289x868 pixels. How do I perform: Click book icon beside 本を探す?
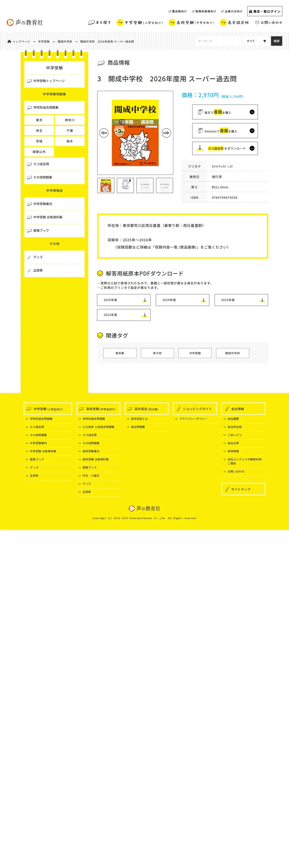(92, 23)
